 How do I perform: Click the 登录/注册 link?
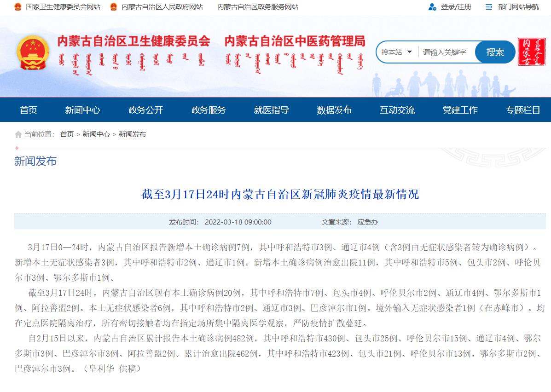tap(456, 7)
